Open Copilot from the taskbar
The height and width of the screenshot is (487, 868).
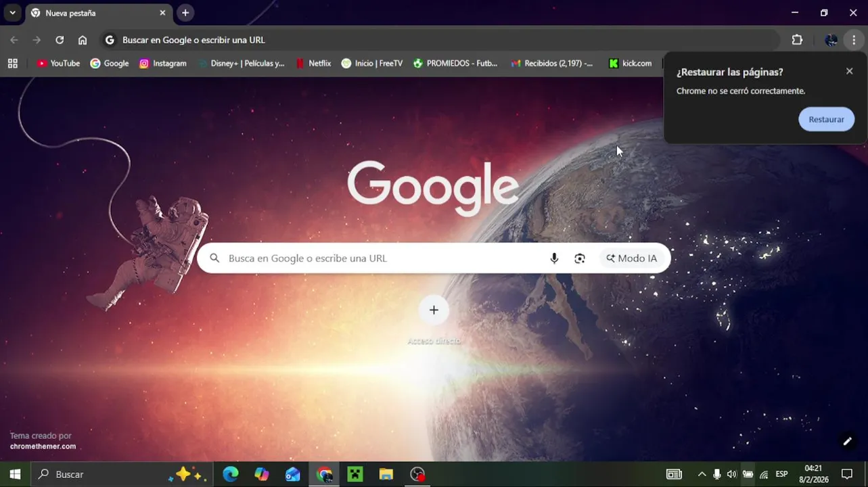pyautogui.click(x=262, y=474)
